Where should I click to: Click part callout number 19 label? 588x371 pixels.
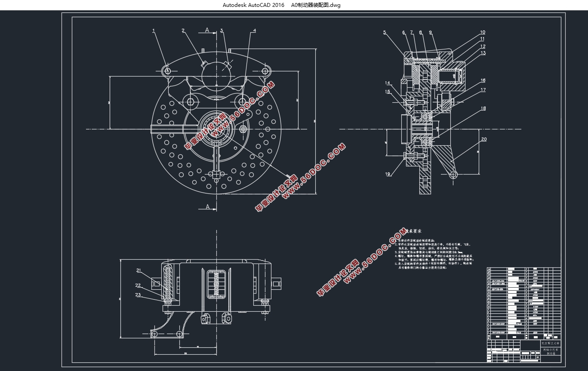pos(388,174)
